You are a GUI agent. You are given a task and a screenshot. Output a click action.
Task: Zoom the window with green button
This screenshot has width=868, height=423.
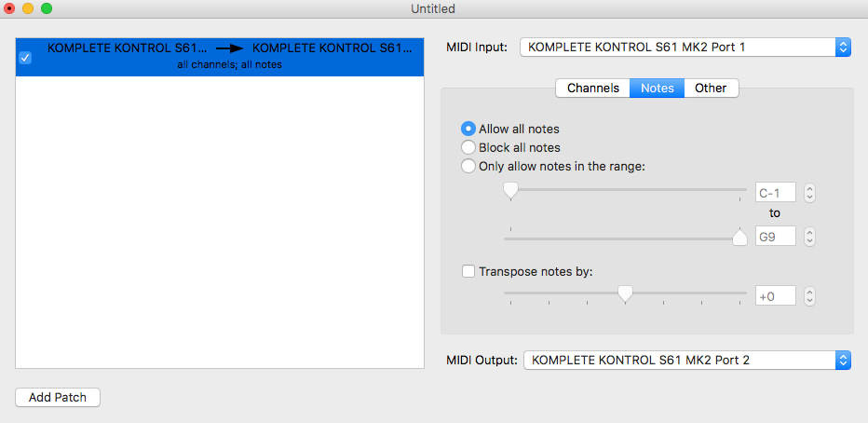click(47, 9)
